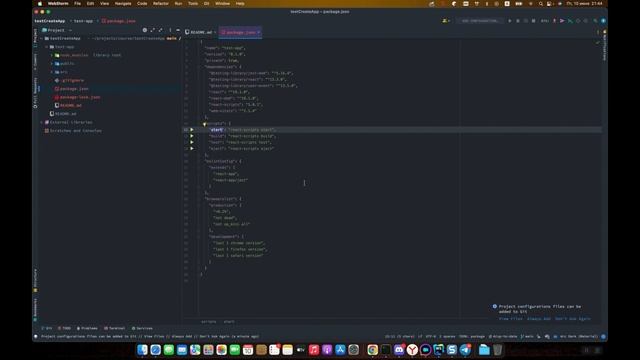Open App Store from the Dock
Screen dimensions: 640x360
(340, 350)
